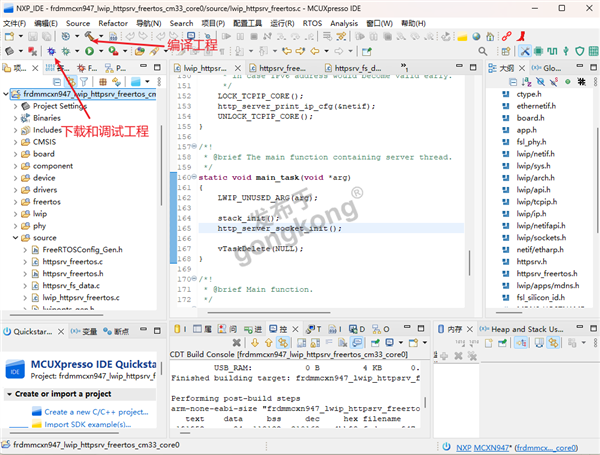The height and width of the screenshot is (455, 600).
Task: Click Create a new C/C++ project link
Action: (x=96, y=412)
